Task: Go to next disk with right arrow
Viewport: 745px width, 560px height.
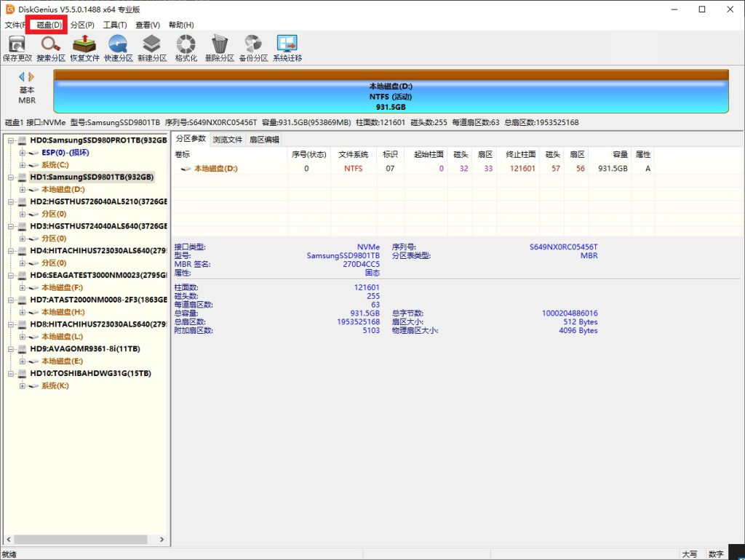Action: 31,76
